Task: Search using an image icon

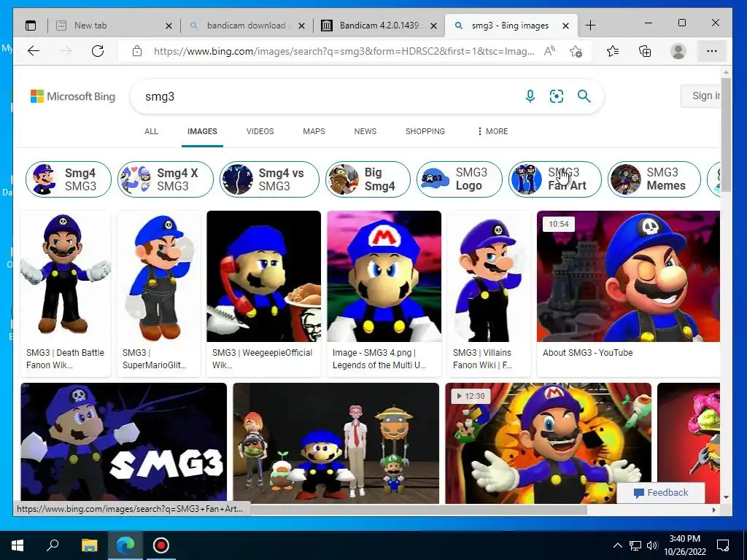Action: pyautogui.click(x=557, y=96)
